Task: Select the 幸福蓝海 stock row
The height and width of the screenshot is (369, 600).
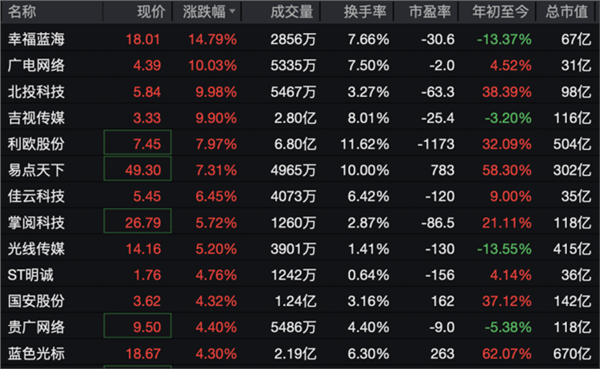Action: (x=300, y=39)
